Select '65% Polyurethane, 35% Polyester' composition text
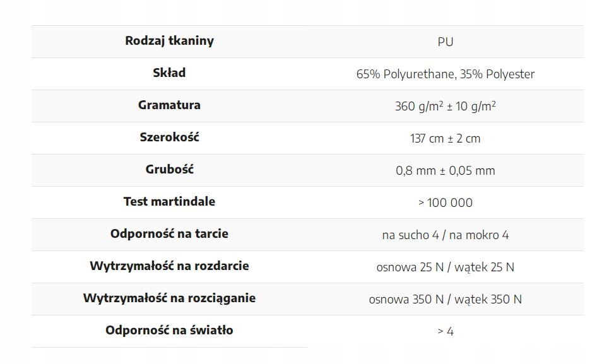Screen dimensions: 597x364 [x=445, y=74]
